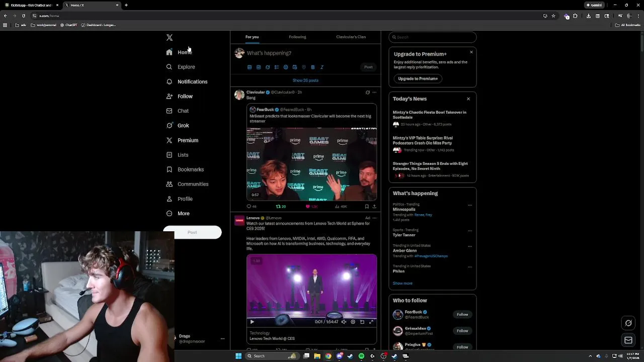Open Profile from the sidebar
The height and width of the screenshot is (362, 644).
coord(180,199)
